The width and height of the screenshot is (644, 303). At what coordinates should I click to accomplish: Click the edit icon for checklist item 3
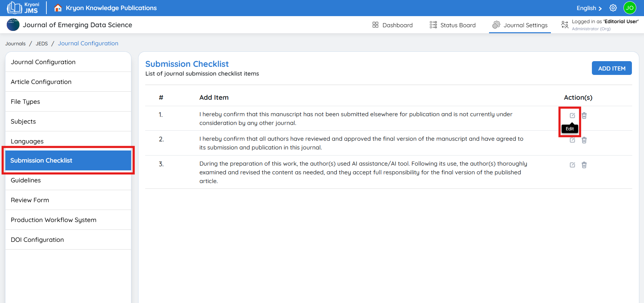(572, 165)
